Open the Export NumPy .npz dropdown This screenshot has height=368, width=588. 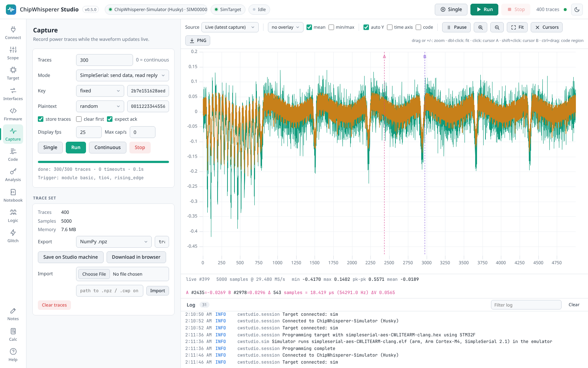(114, 242)
